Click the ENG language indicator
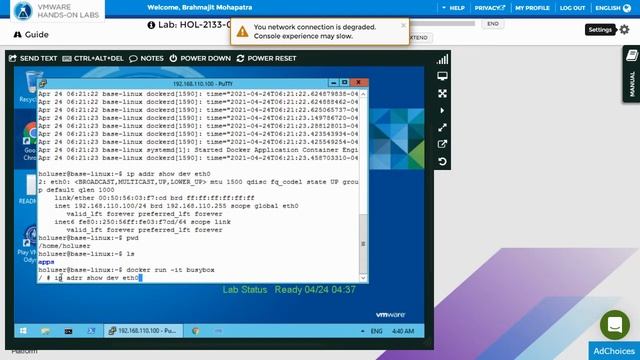The image size is (640, 360). point(376,331)
